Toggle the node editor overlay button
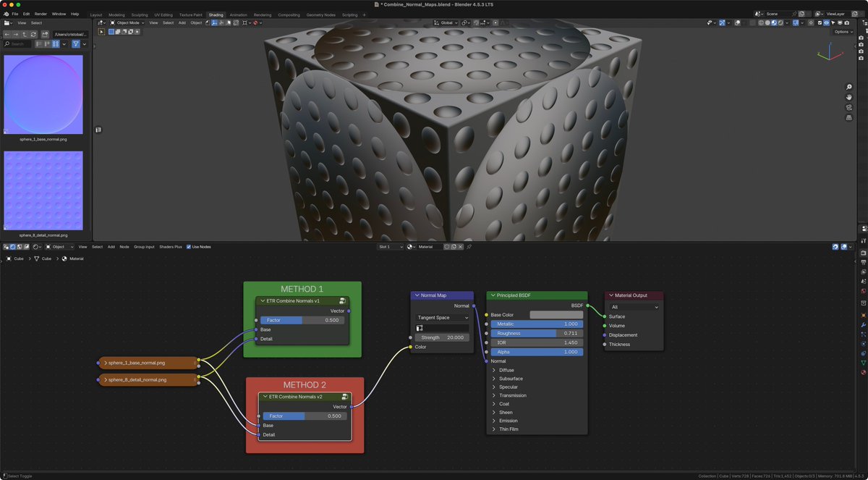The height and width of the screenshot is (480, 868). click(x=844, y=246)
